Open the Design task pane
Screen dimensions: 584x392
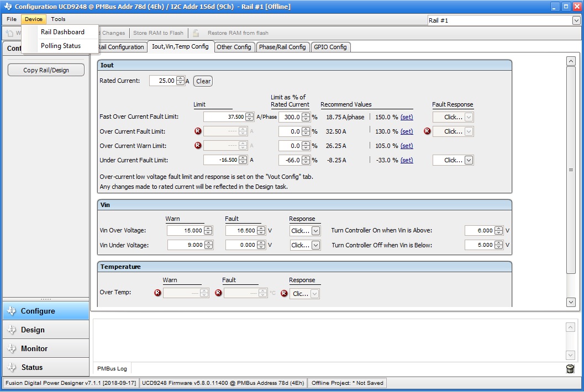(x=46, y=330)
